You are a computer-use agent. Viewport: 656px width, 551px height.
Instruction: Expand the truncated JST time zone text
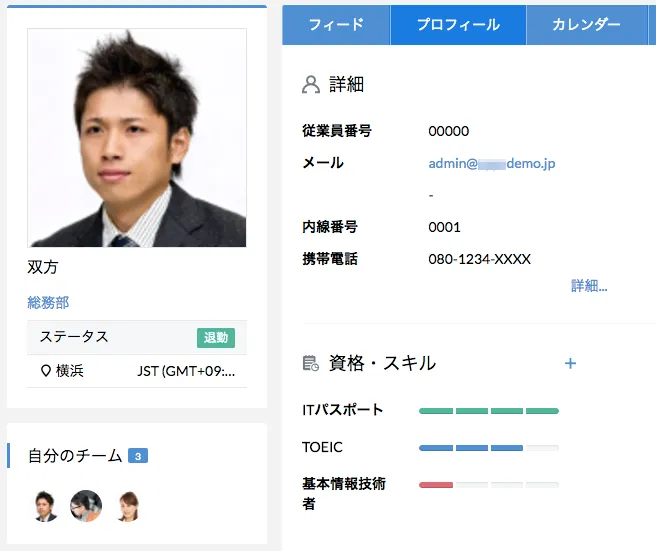(190, 371)
